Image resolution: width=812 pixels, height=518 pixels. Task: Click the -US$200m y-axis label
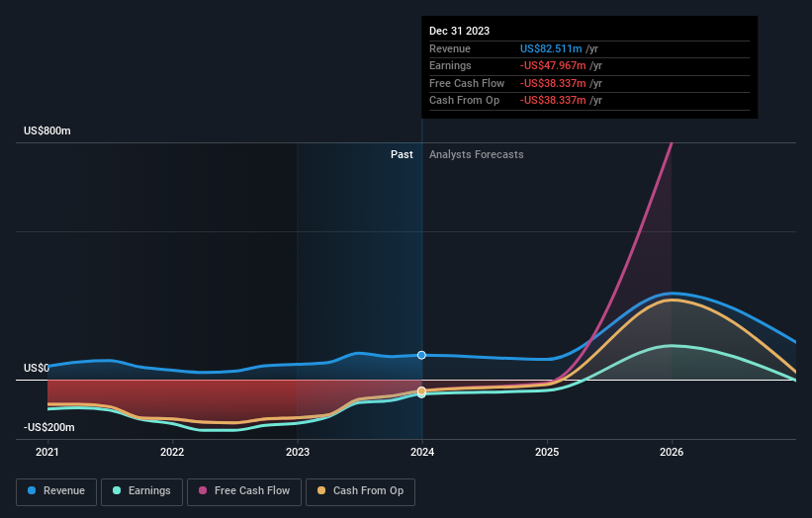(x=49, y=427)
